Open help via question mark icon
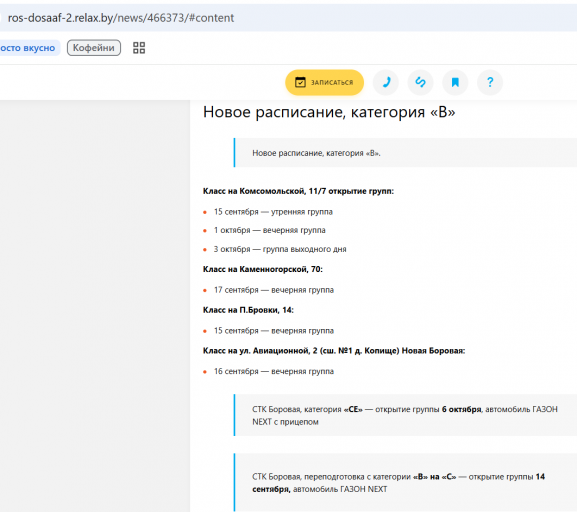Viewport: 577px width, 512px height. click(x=490, y=82)
